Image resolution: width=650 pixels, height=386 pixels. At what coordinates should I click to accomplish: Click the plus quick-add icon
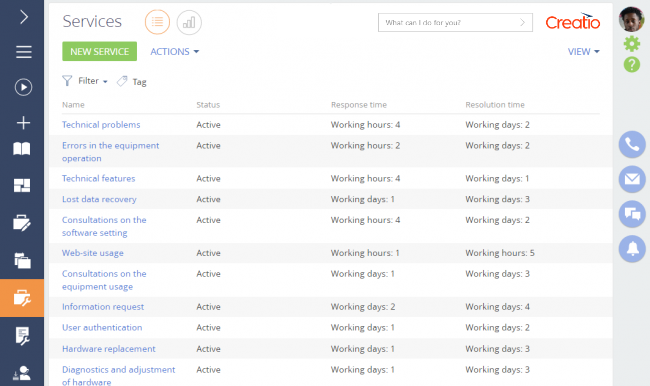[x=24, y=123]
